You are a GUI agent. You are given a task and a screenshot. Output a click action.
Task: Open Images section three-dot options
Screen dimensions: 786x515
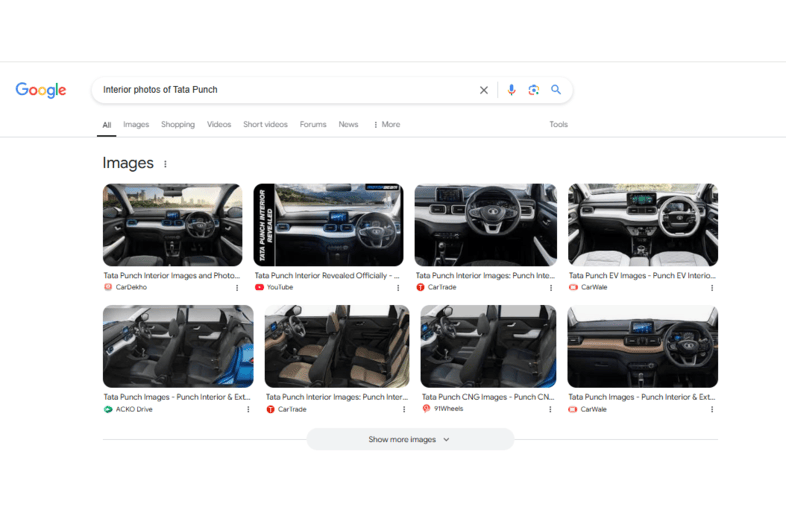(166, 164)
